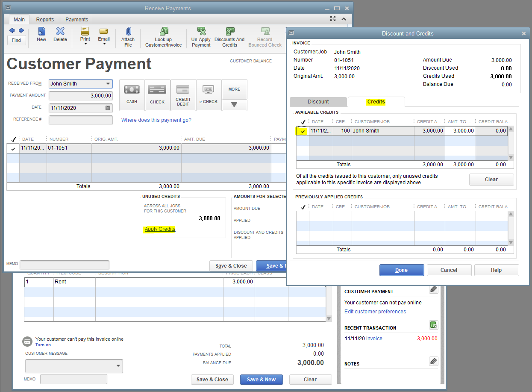Open the Print dropdown arrow
Screen dimensions: 532x392
[85, 44]
